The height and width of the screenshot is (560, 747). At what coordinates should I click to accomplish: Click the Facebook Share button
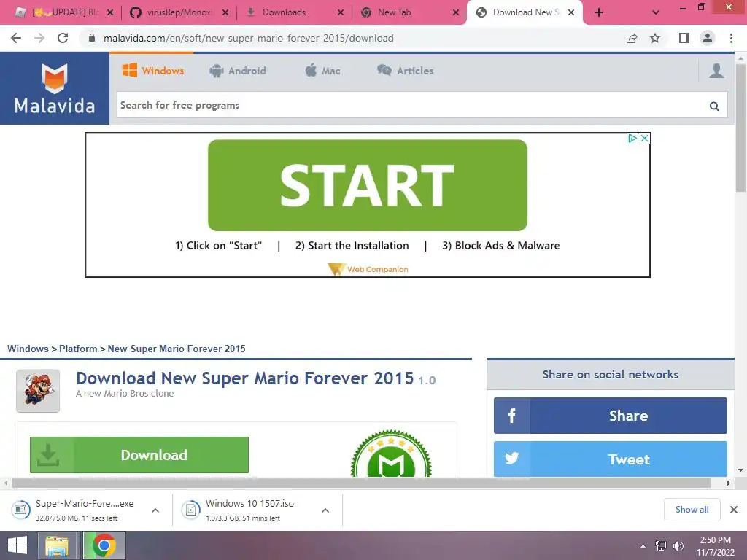611,416
